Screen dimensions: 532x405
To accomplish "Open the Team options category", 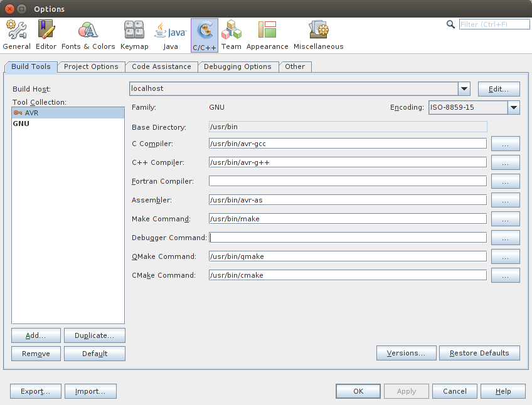I will (x=231, y=35).
